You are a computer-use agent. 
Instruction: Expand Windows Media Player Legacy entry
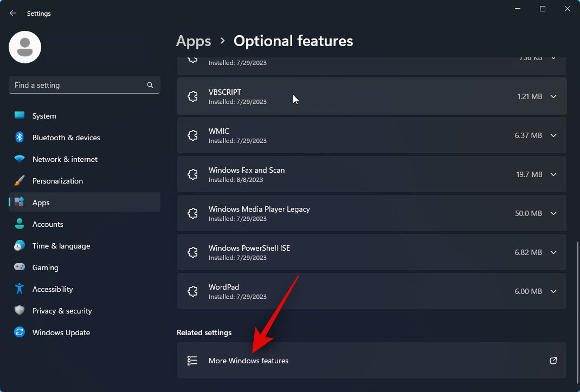553,213
